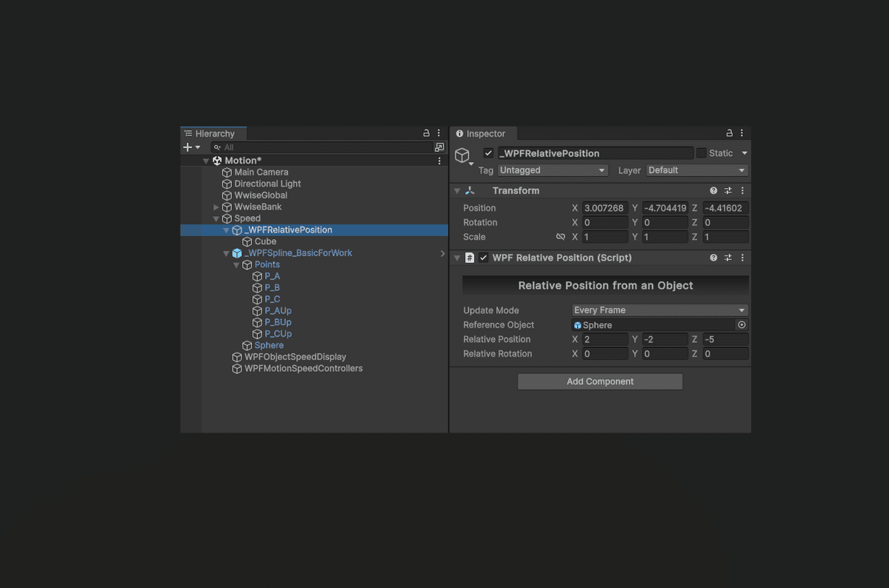Open the Tag dropdown showing Untagged
This screenshot has height=588, width=889.
pyautogui.click(x=553, y=170)
